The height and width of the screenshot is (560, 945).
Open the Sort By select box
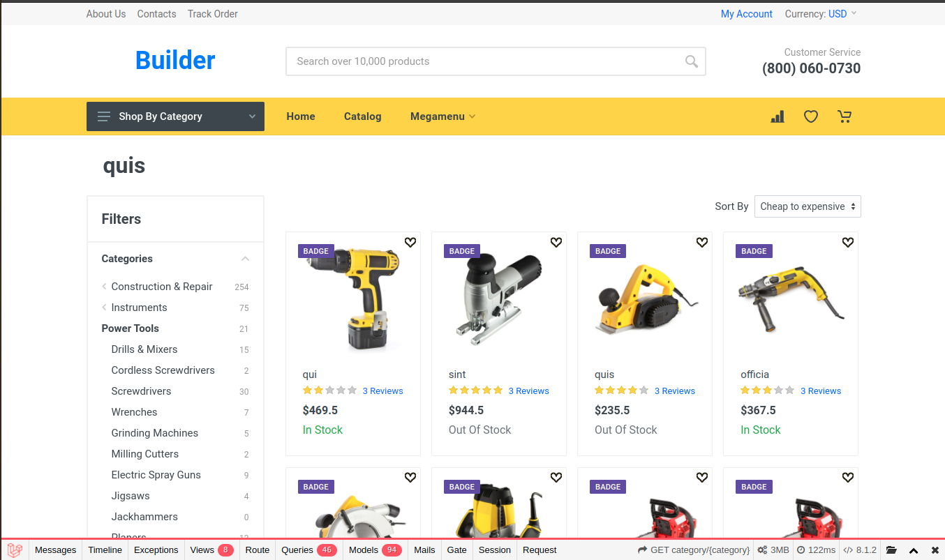[x=808, y=206]
